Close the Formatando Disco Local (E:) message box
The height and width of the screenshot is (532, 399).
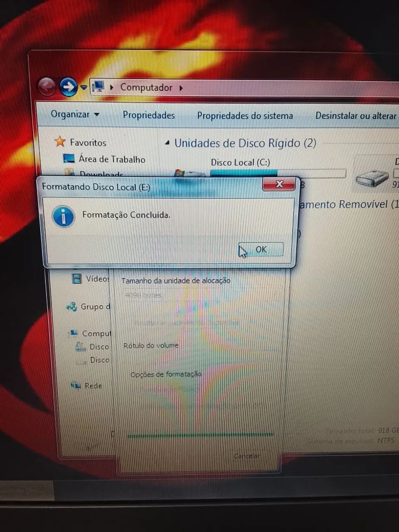click(279, 184)
